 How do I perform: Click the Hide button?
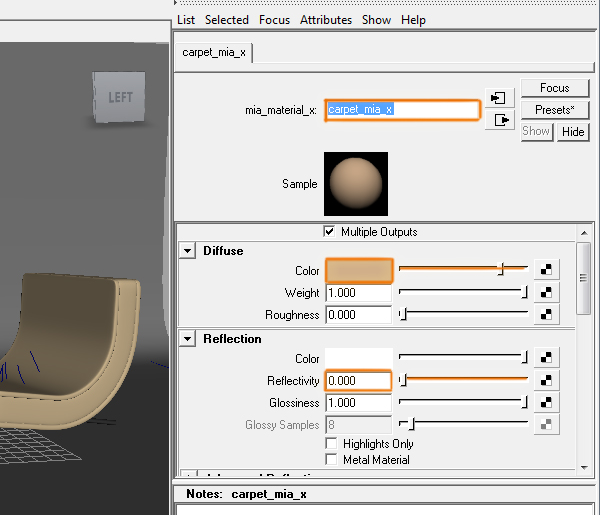573,132
